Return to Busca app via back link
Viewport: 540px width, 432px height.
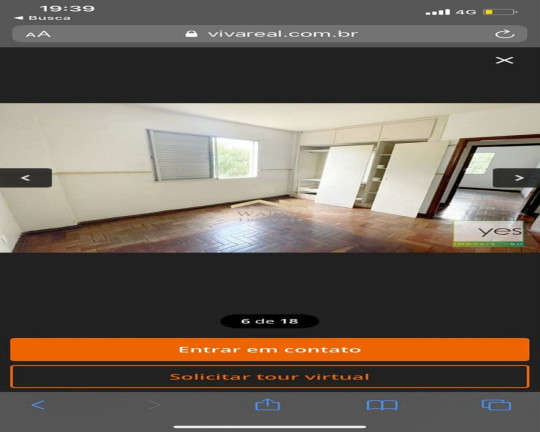pos(43,18)
